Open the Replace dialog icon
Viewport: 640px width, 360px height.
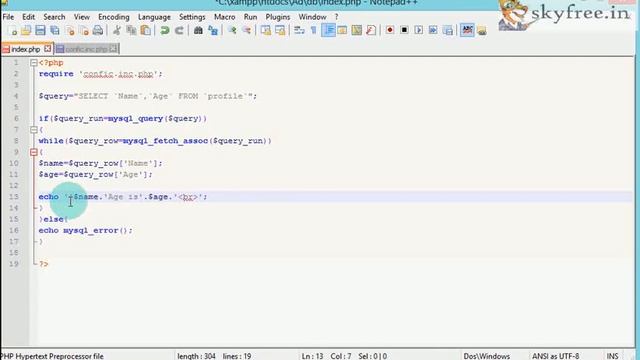[213, 31]
